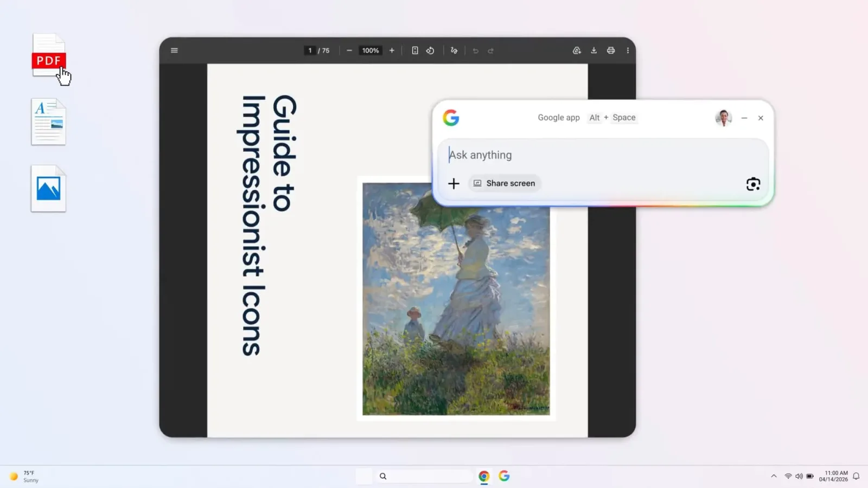Zoom out the PDF with the minus control
This screenshot has height=488, width=868.
point(349,50)
